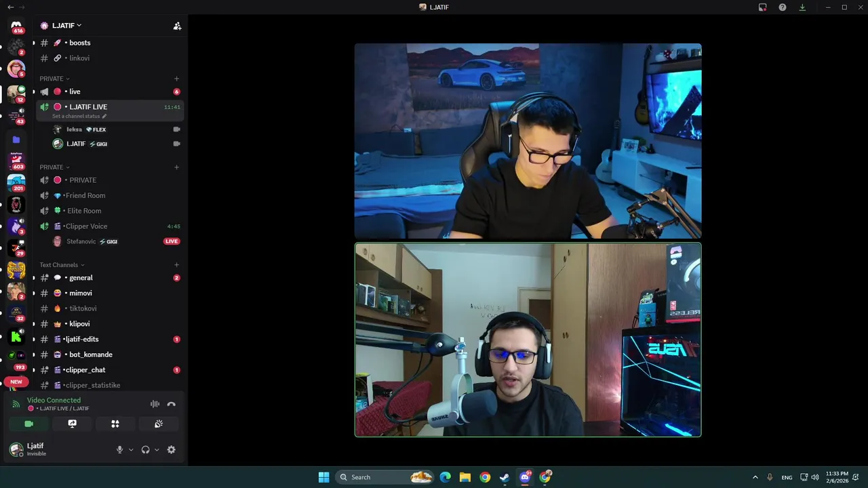Create channel in first PRIVATE category
Screen dimensions: 868x488
tap(176, 79)
